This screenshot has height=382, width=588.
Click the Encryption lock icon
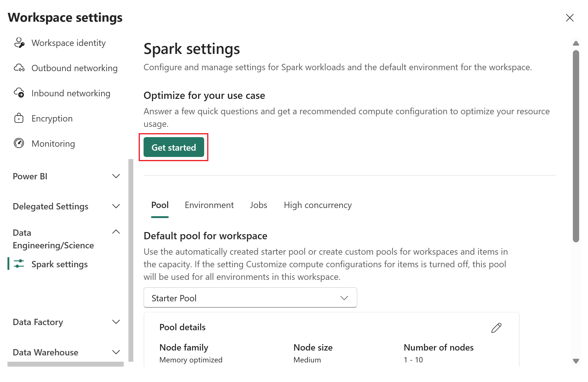[x=19, y=118]
